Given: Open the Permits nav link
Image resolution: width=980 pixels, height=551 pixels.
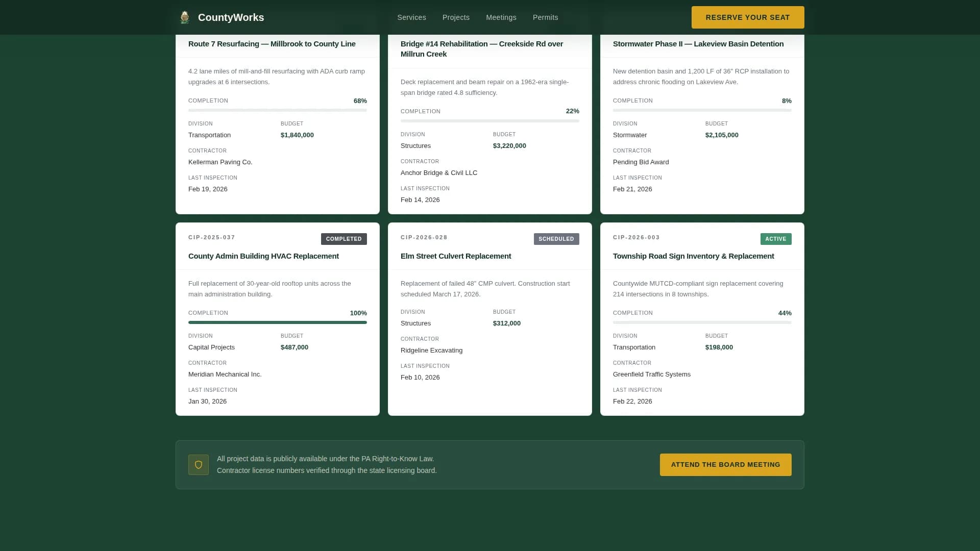Looking at the screenshot, I should [545, 17].
